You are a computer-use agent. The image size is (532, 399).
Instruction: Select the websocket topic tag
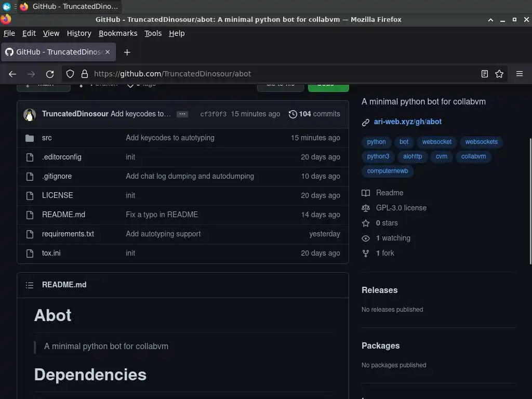tap(436, 142)
